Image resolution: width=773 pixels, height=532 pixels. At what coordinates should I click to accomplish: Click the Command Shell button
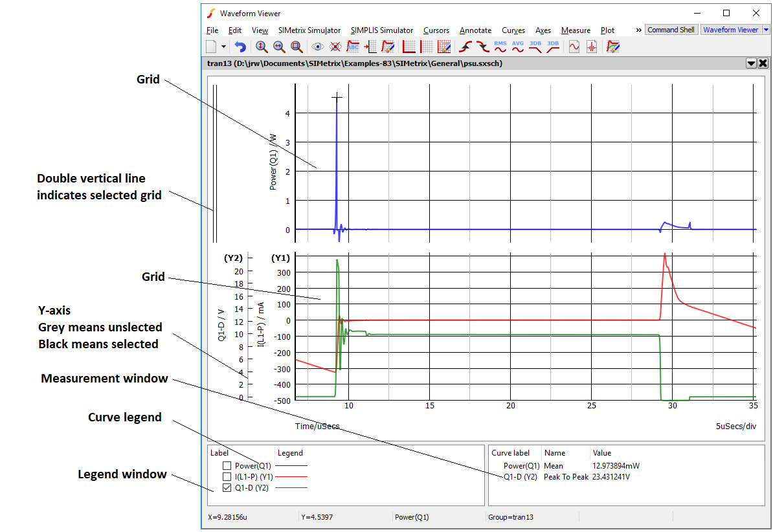tap(671, 30)
